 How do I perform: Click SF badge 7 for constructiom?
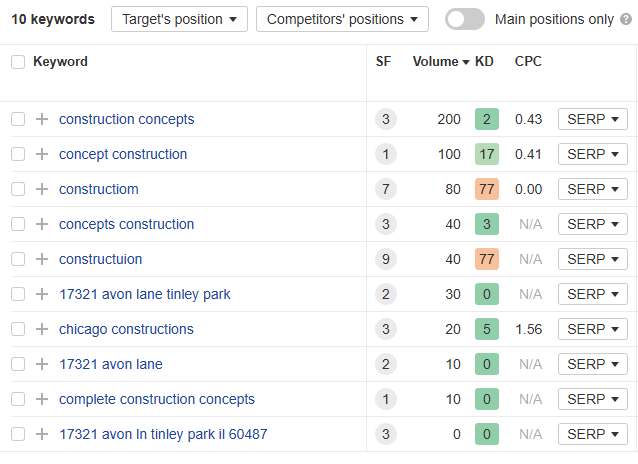[386, 189]
